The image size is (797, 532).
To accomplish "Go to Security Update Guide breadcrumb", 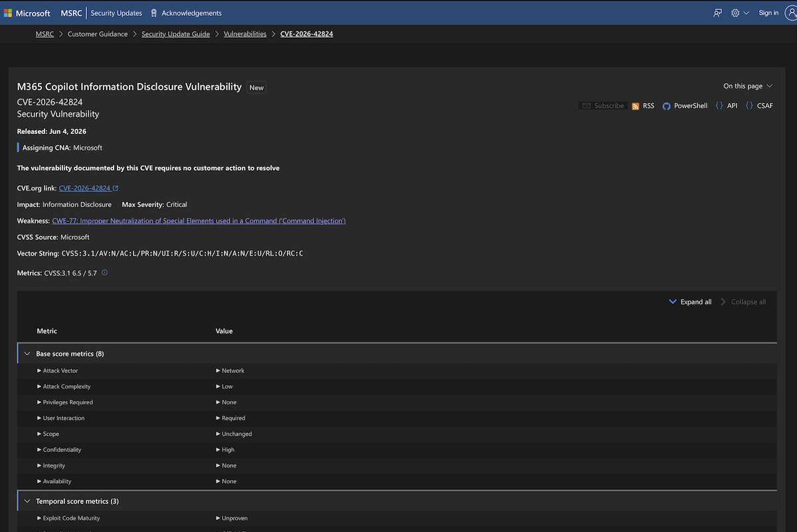I will coord(175,34).
